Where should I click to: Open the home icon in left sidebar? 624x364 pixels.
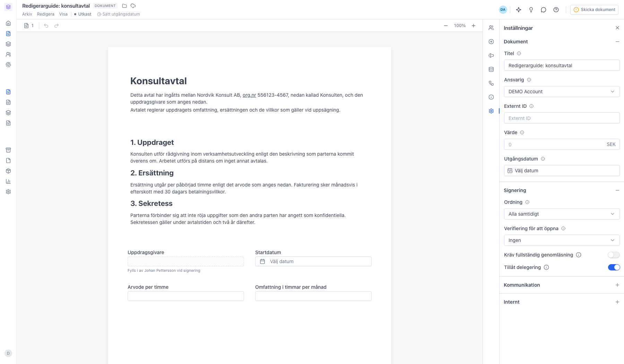[x=8, y=23]
